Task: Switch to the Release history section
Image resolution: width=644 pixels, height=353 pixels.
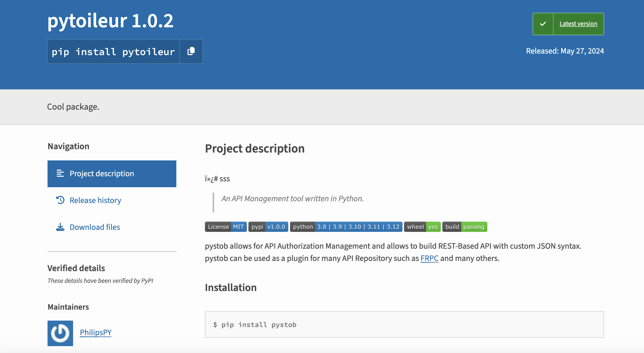Action: pyautogui.click(x=95, y=200)
